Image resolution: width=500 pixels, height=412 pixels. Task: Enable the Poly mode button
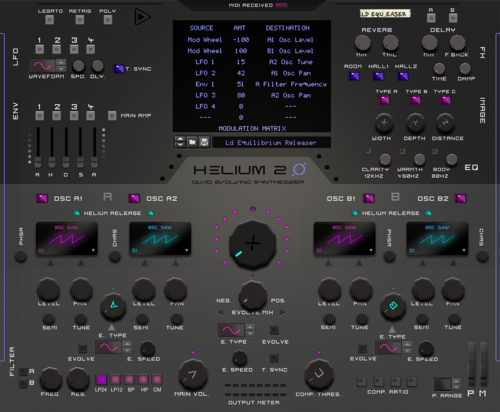[108, 20]
